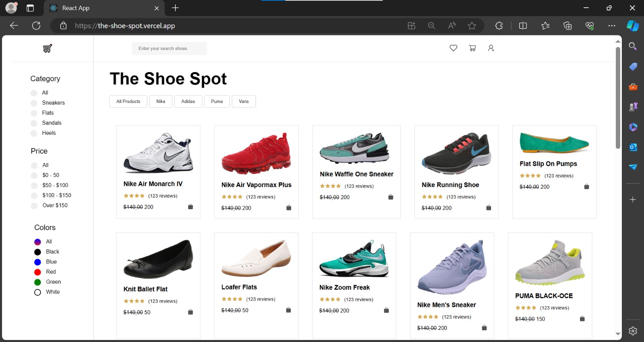The height and width of the screenshot is (342, 644).
Task: Select Heels category radio button
Action: click(34, 133)
